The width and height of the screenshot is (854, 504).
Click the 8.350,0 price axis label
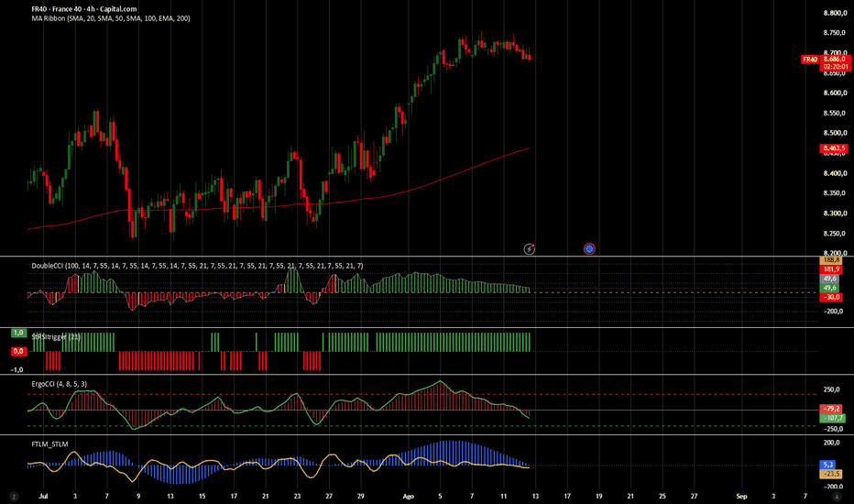click(x=835, y=193)
